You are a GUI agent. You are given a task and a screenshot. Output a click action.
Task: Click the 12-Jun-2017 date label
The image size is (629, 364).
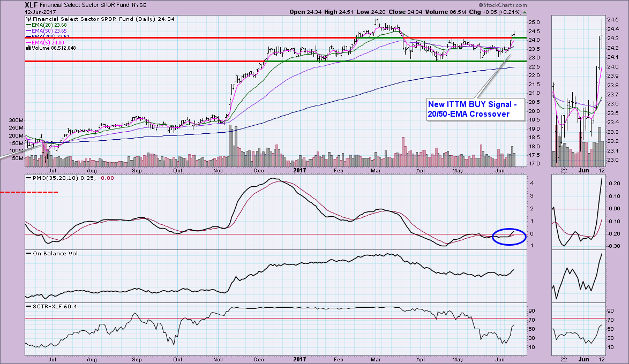39,12
